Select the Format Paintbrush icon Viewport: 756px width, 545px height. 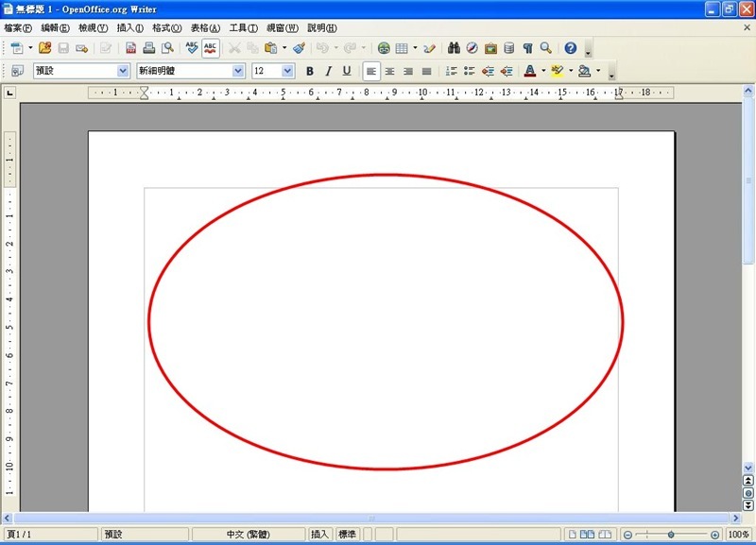(299, 48)
